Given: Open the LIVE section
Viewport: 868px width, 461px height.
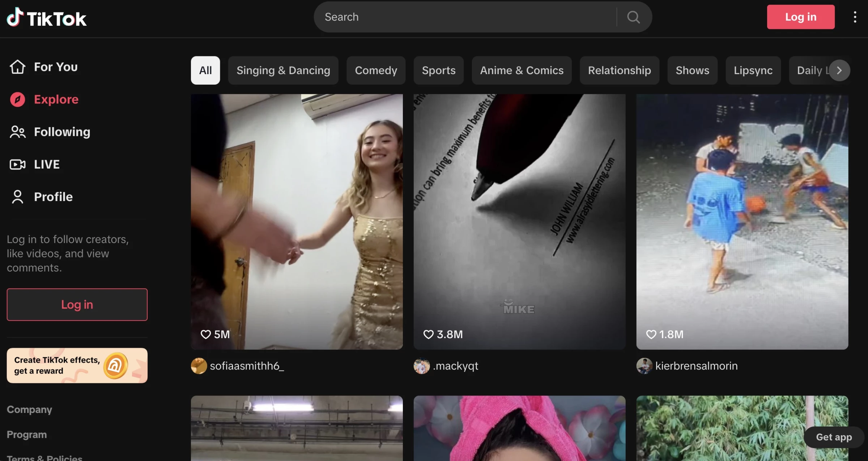Looking at the screenshot, I should (47, 165).
